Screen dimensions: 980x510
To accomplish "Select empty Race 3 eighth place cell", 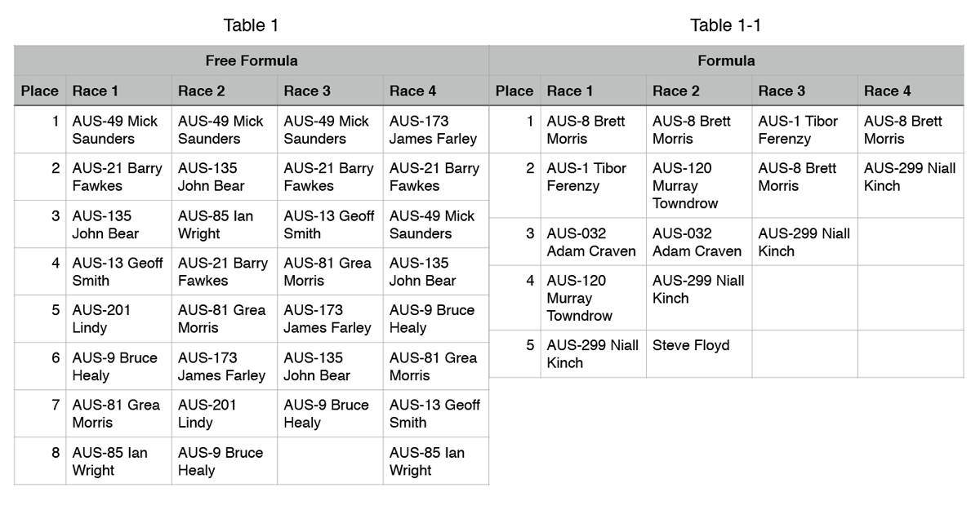I will [x=329, y=461].
